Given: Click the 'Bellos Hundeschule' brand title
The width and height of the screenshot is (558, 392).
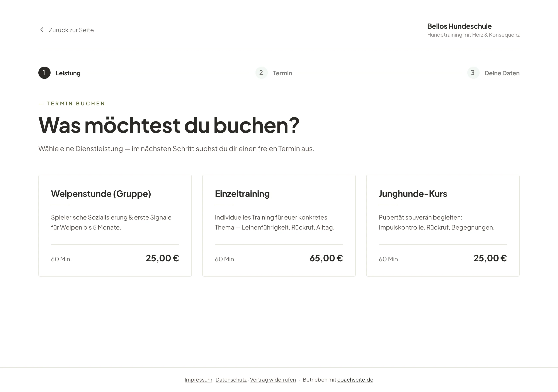Looking at the screenshot, I should pos(459,26).
